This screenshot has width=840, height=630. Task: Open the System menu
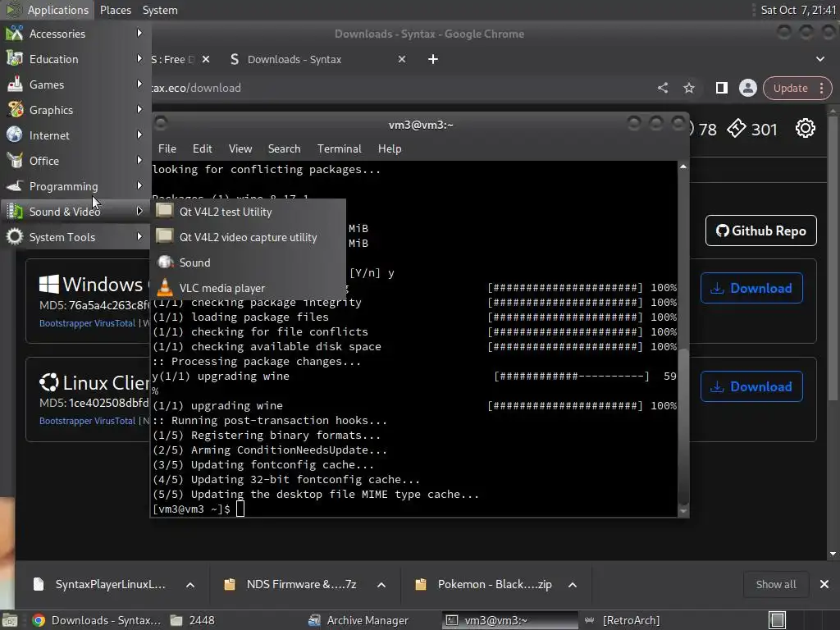160,10
